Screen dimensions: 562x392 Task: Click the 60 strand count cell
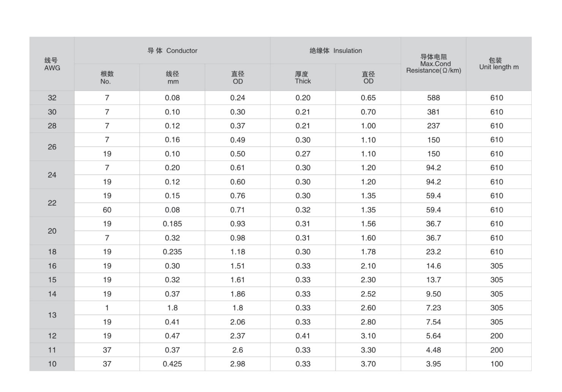[x=107, y=210]
